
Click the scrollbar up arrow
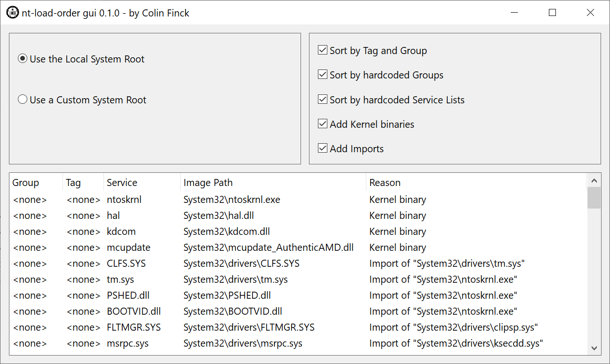(594, 181)
